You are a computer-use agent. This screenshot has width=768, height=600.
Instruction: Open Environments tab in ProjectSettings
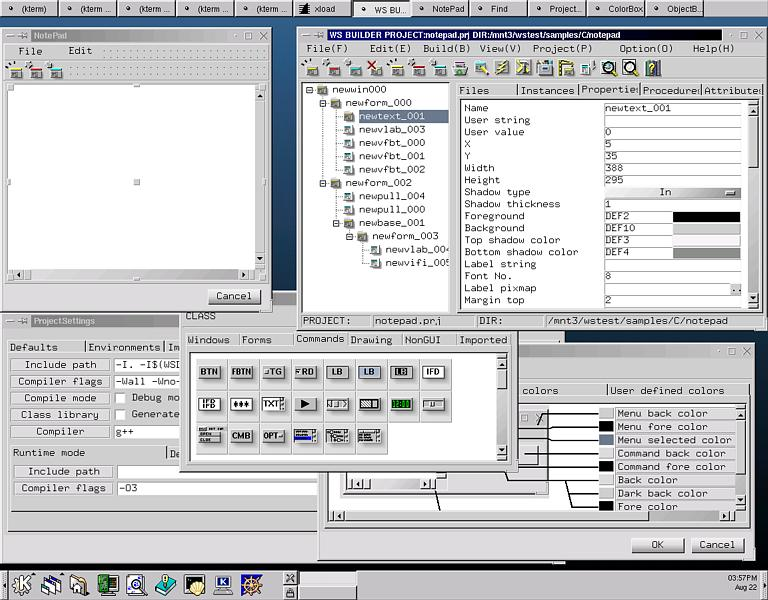coord(124,347)
